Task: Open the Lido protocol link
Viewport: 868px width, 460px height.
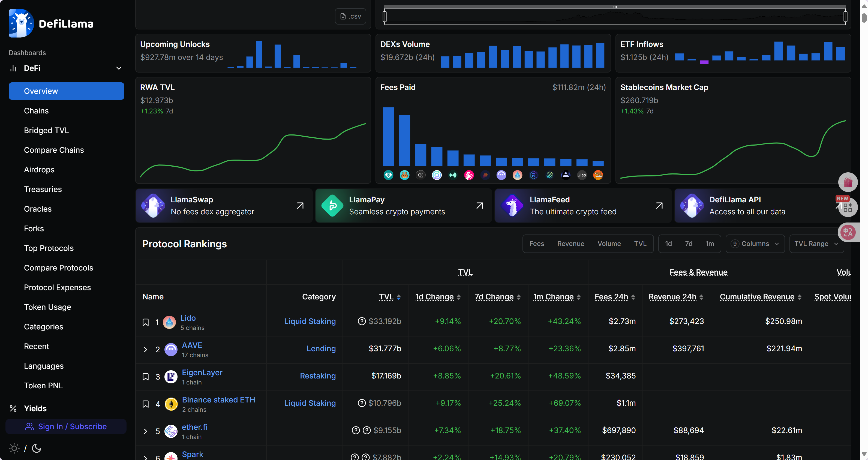Action: click(188, 318)
